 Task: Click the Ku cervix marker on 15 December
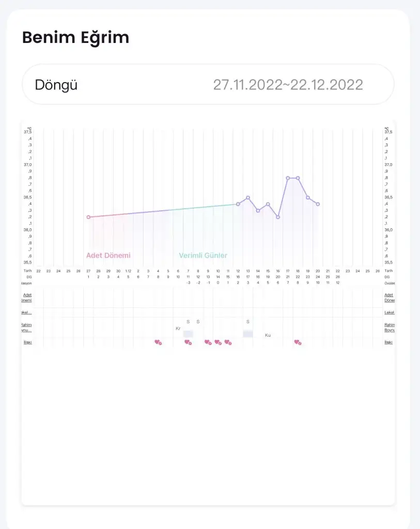(x=268, y=335)
